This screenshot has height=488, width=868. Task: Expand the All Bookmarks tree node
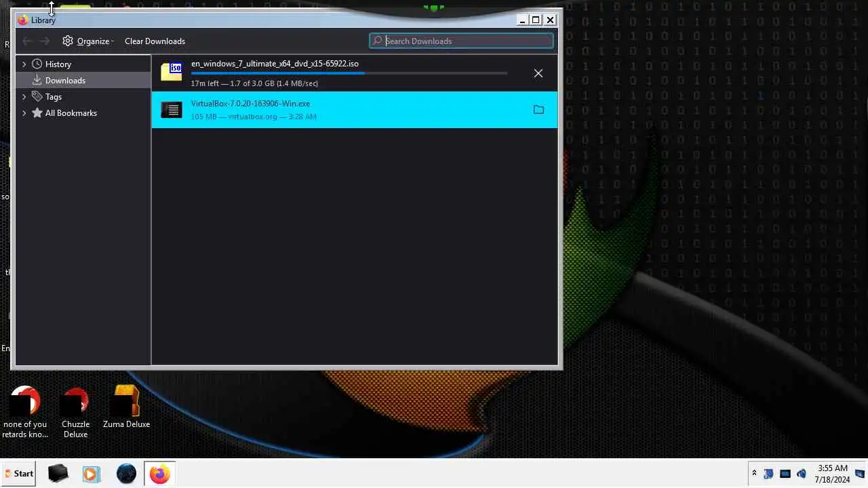(x=24, y=113)
